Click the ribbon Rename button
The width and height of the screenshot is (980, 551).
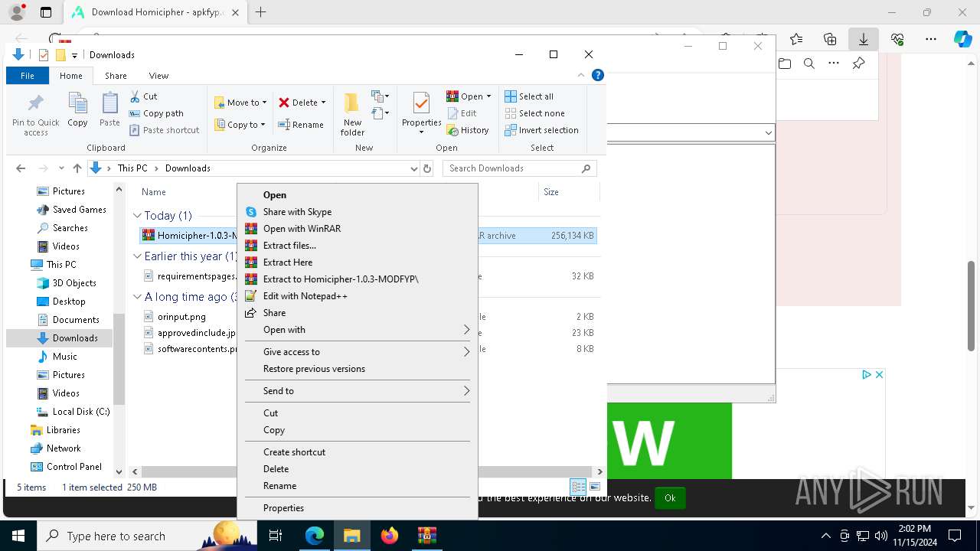point(301,125)
